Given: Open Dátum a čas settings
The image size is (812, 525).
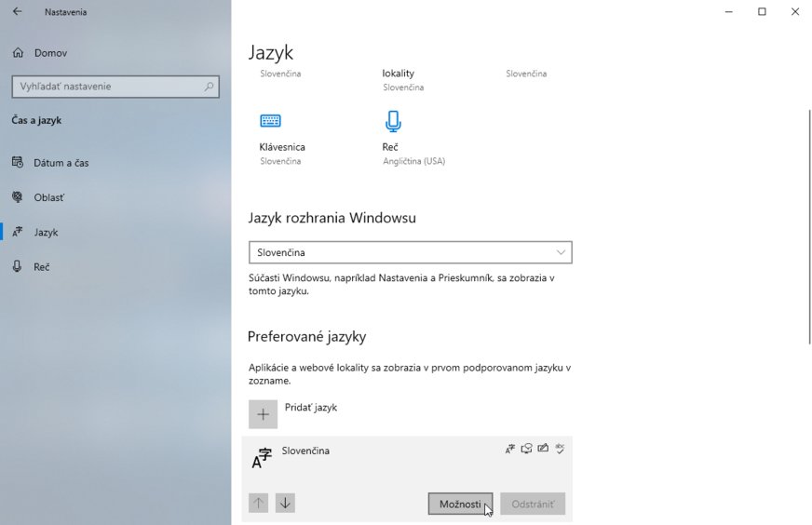Looking at the screenshot, I should coord(61,163).
